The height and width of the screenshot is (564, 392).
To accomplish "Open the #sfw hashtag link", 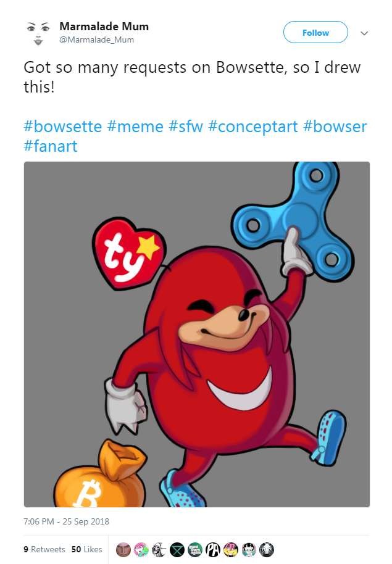I will point(186,126).
